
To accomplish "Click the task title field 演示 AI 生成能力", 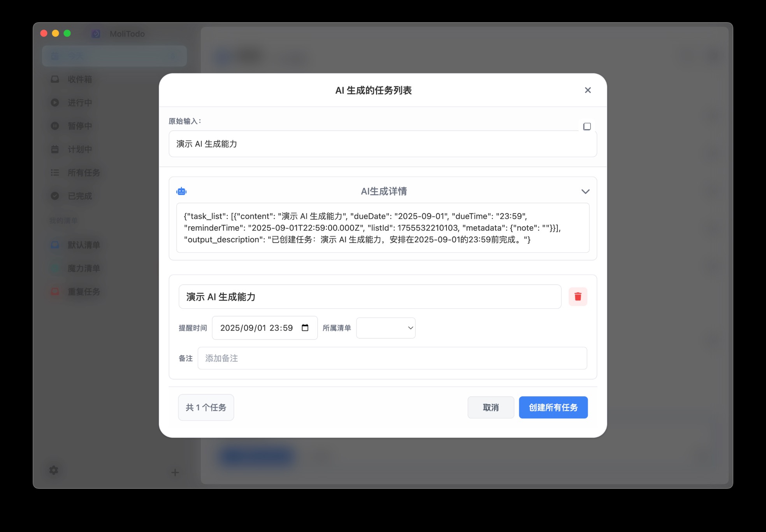I will [x=370, y=297].
